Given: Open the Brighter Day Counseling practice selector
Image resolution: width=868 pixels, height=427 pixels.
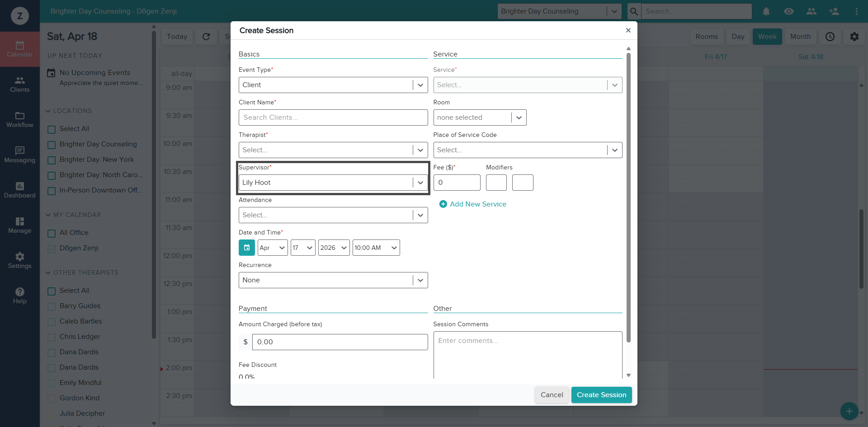Looking at the screenshot, I should [559, 11].
